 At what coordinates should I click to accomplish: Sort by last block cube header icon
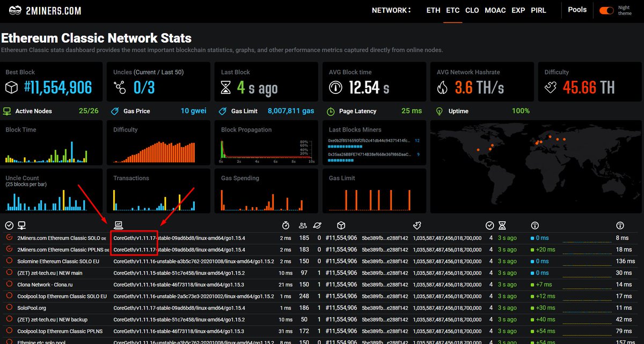341,225
